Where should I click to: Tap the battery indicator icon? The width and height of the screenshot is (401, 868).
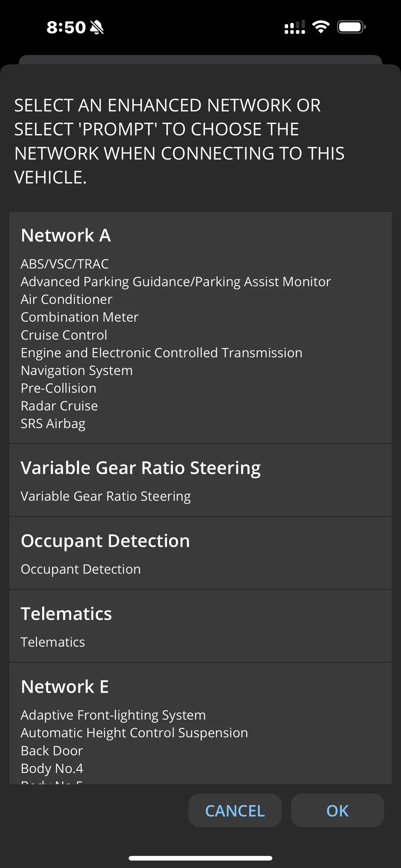point(351,27)
